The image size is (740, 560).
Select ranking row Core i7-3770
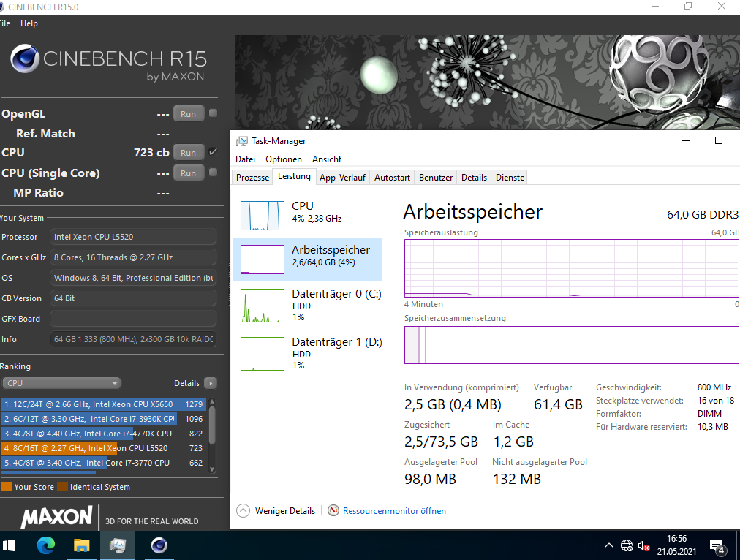(104, 463)
